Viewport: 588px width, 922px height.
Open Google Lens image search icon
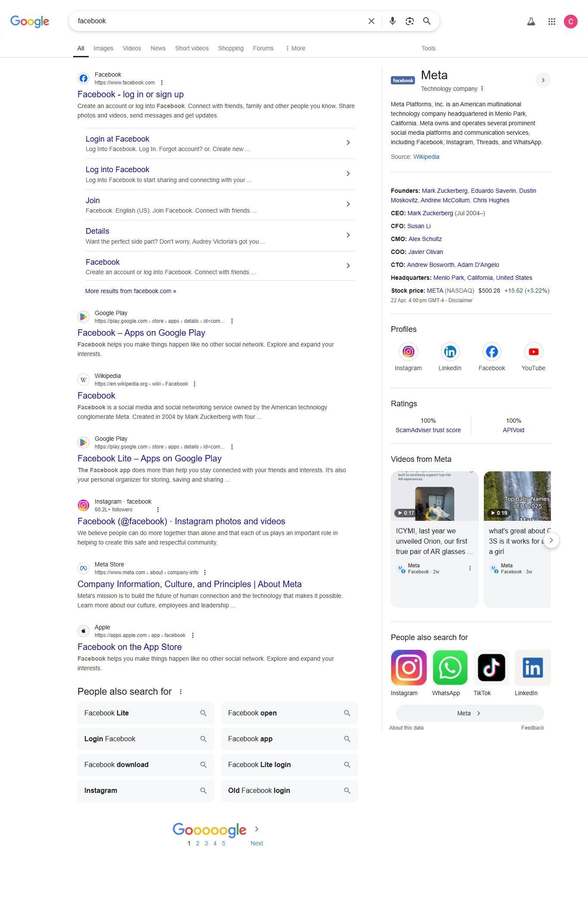click(410, 21)
